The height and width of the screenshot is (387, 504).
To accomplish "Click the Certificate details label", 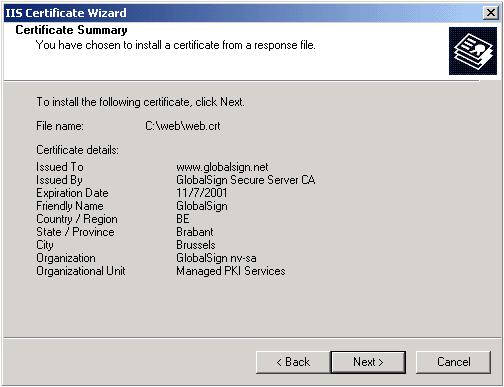I will point(77,150).
